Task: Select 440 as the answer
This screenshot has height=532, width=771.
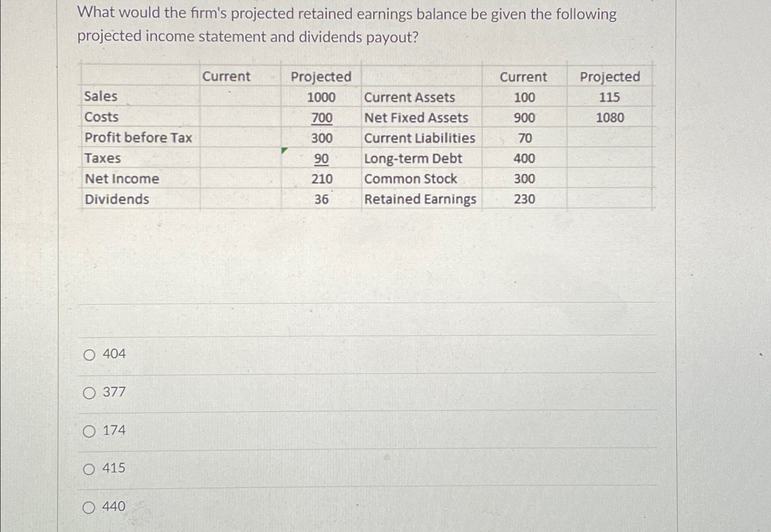Action: click(90, 506)
